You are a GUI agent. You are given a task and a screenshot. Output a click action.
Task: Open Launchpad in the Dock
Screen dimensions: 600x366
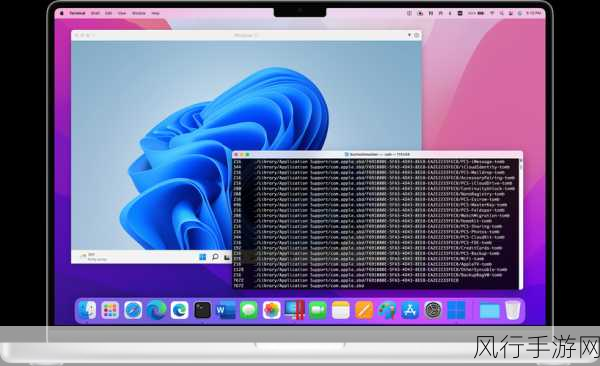pyautogui.click(x=110, y=310)
